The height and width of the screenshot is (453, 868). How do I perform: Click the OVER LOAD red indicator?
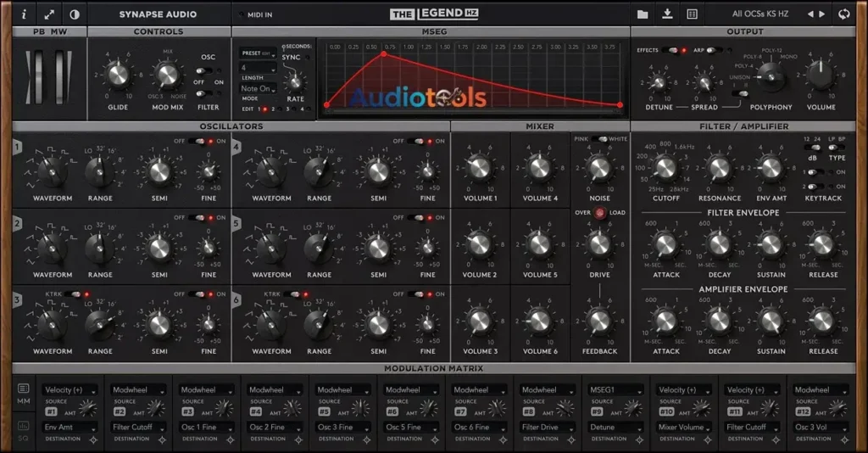pos(600,213)
